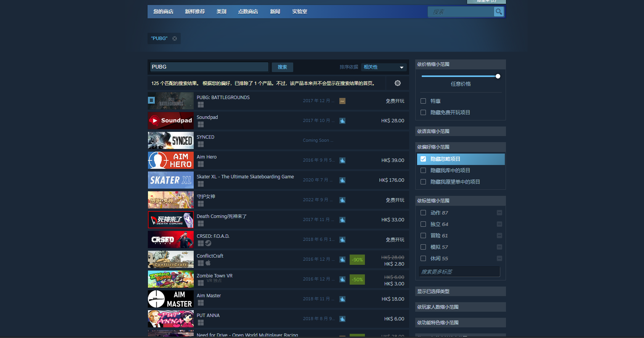Tick 隐藏我库中的项目 checkbox
The width and height of the screenshot is (644, 338).
pyautogui.click(x=423, y=170)
